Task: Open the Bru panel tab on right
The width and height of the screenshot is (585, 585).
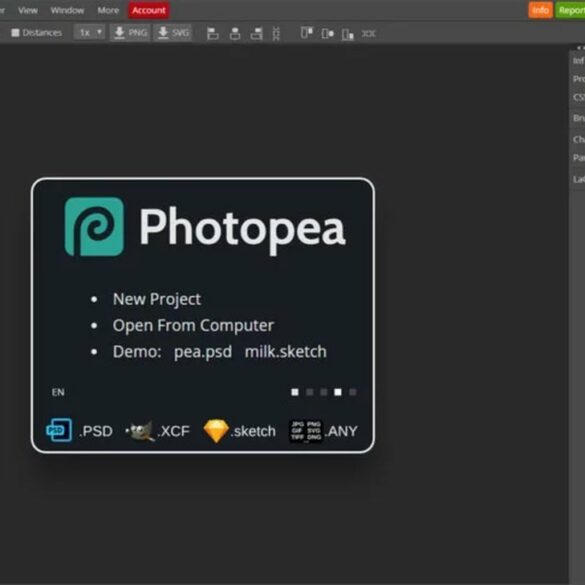Action: tap(578, 118)
